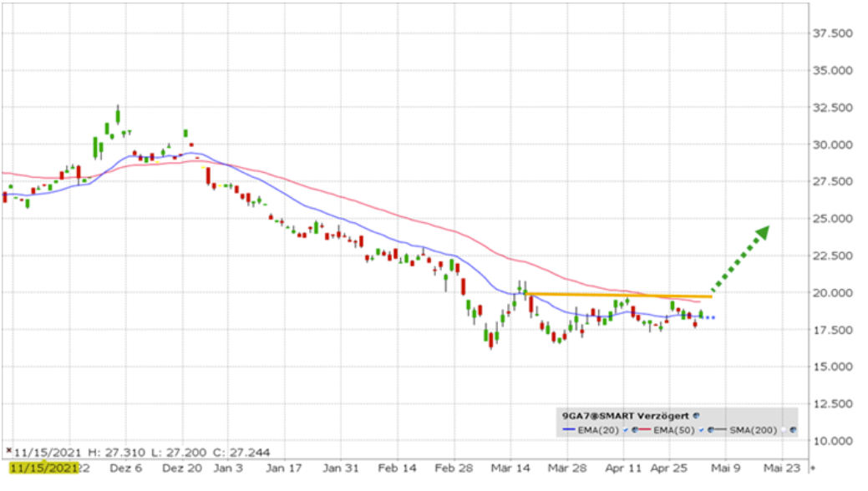868x491 pixels.
Task: Click the 10.000 price axis label
Action: coord(833,441)
